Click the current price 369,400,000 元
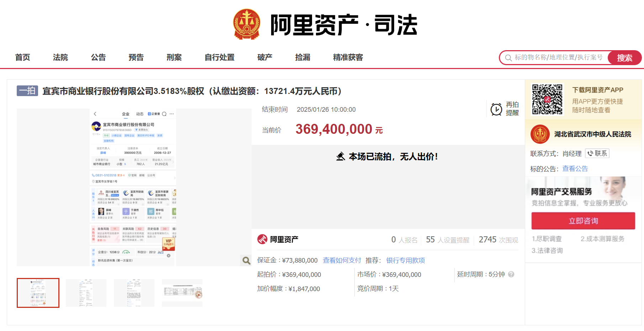 click(x=339, y=129)
